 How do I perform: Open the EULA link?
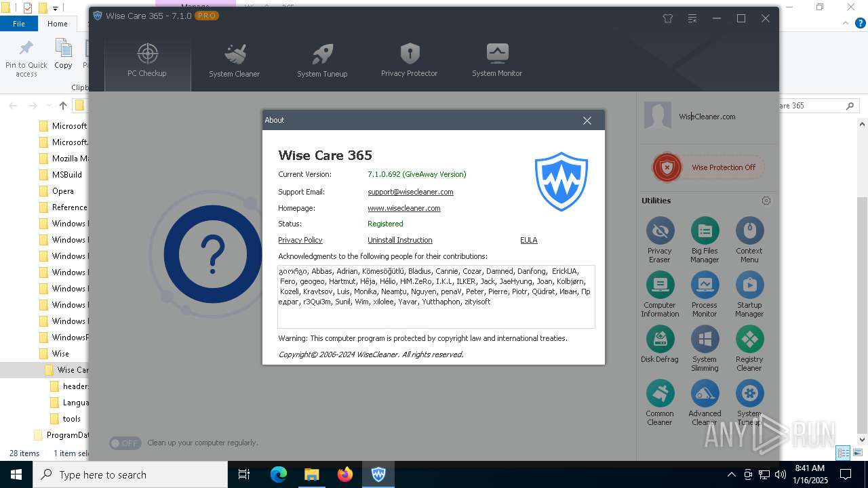tap(529, 240)
